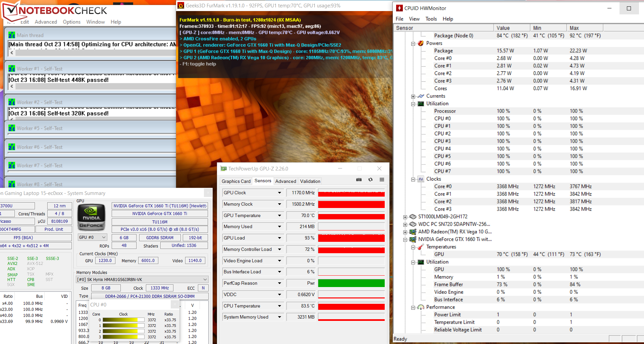This screenshot has width=644, height=344.
Task: Click the Worker #7 Self-Test icon
Action: tap(12, 165)
